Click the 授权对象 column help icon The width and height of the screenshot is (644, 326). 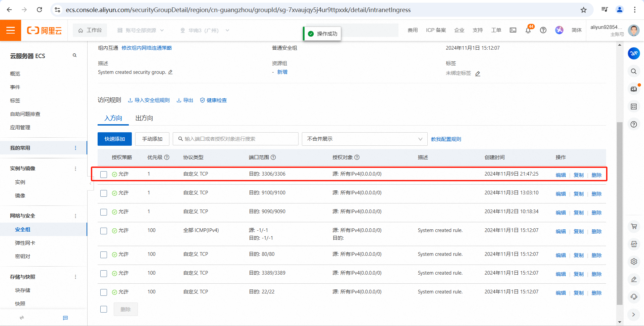357,157
